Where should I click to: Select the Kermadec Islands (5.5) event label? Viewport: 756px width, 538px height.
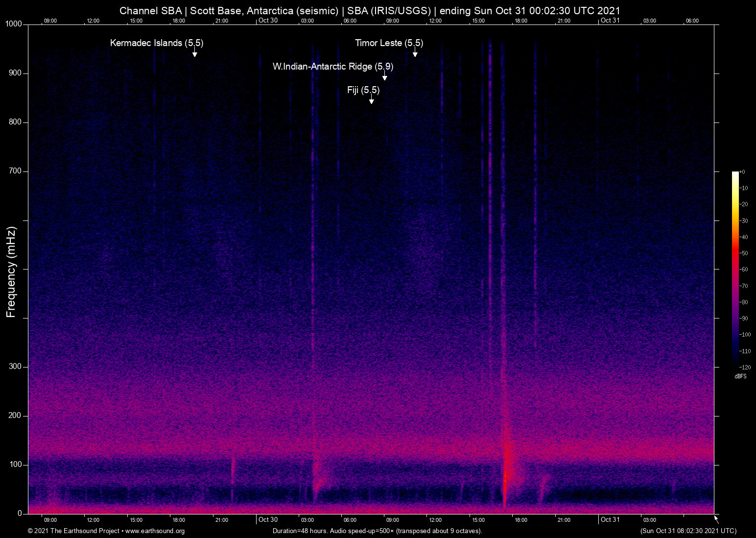coord(157,43)
